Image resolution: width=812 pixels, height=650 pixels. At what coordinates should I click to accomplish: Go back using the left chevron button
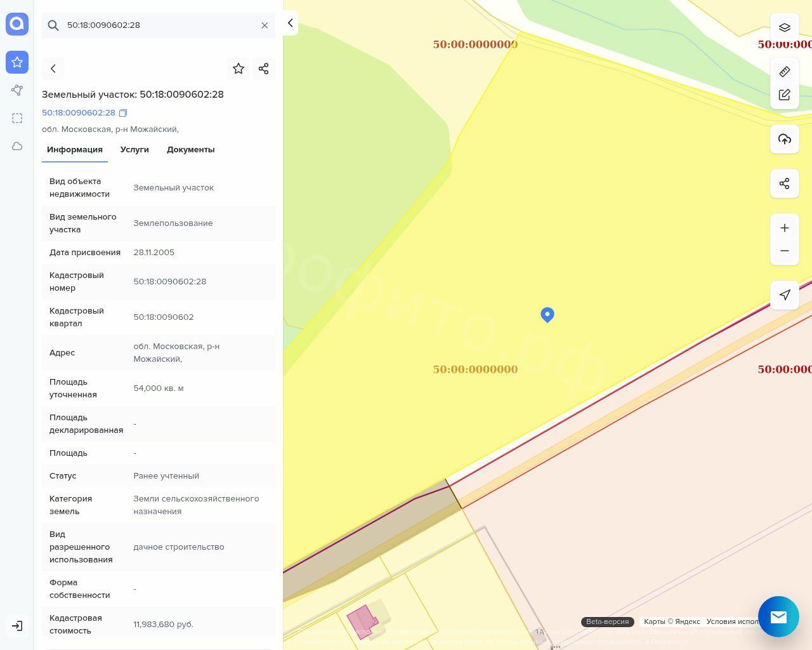point(53,69)
